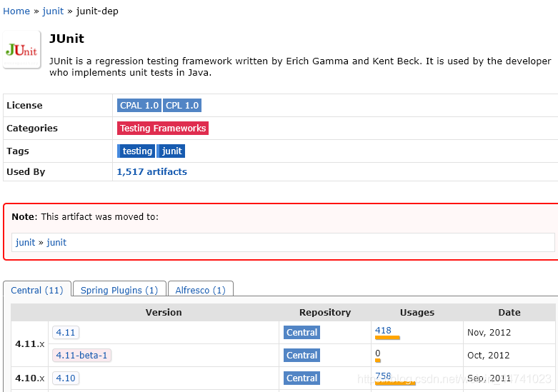Open Testing Frameworks category

coord(163,128)
